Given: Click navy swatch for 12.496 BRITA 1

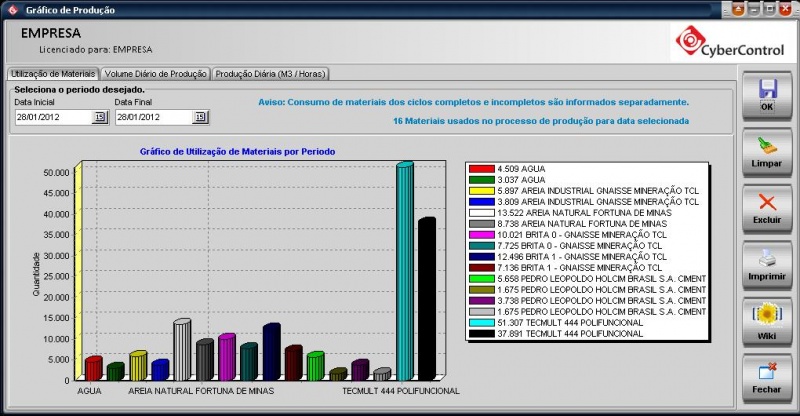Looking at the screenshot, I should (x=482, y=257).
